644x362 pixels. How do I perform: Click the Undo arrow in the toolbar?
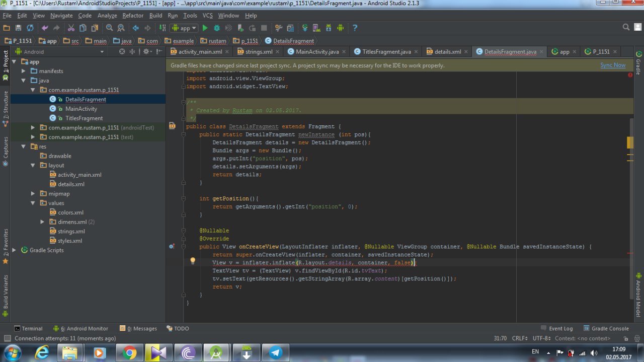coord(45,28)
